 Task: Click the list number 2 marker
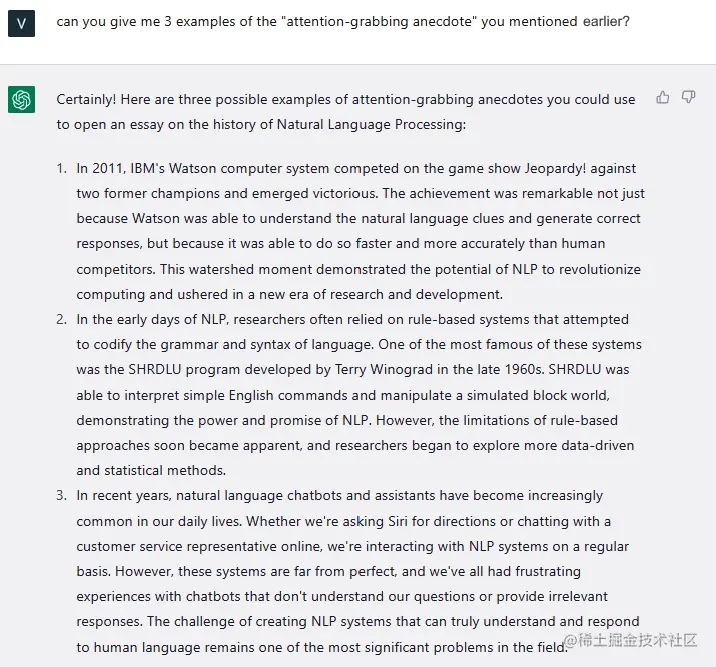pyautogui.click(x=62, y=319)
